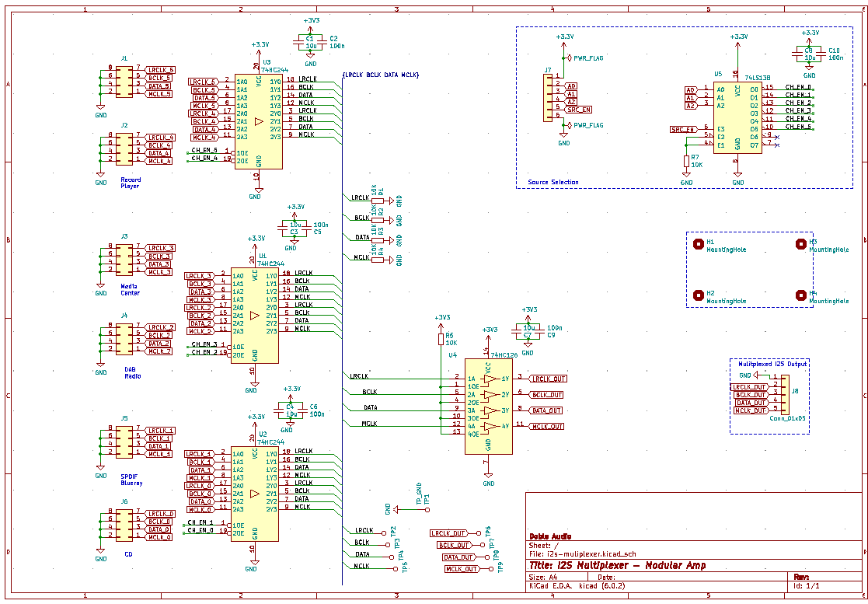Viewport: 868px width, 604px height.
Task: Select the LRCLK_OUT label at U4 pin 3
Action: [548, 379]
